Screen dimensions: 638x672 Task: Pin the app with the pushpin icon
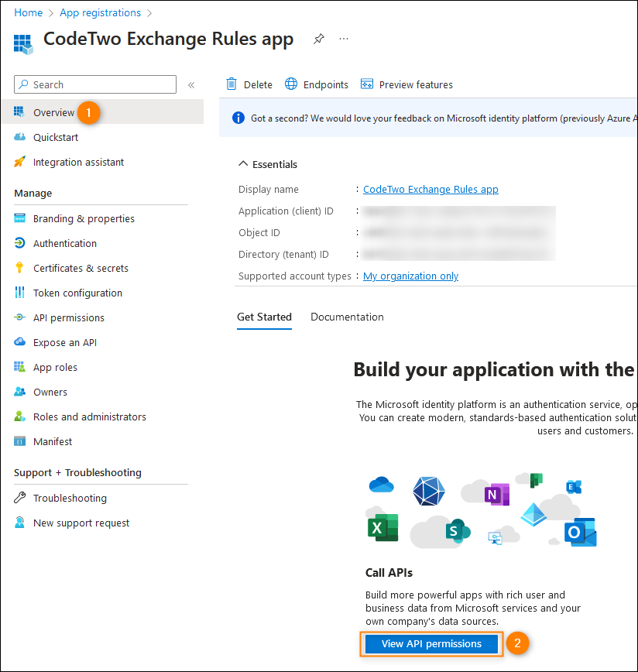tap(318, 39)
